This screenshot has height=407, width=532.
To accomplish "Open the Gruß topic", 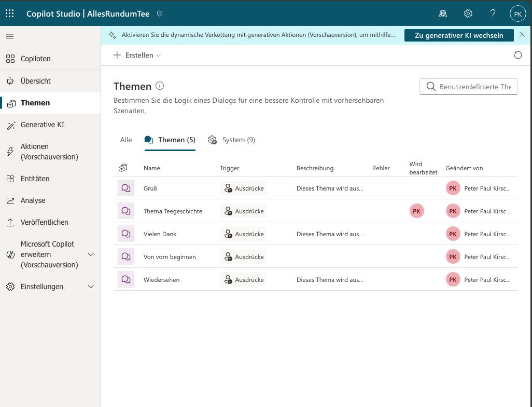I will click(x=150, y=188).
